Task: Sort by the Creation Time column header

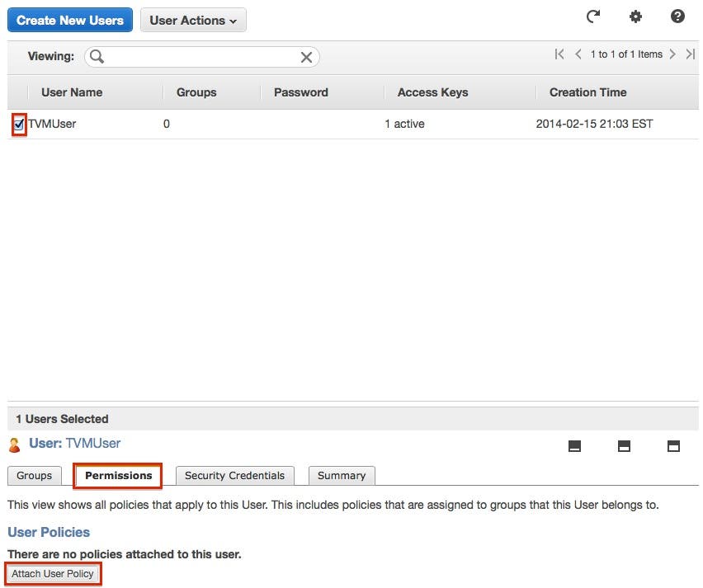Action: click(x=587, y=92)
